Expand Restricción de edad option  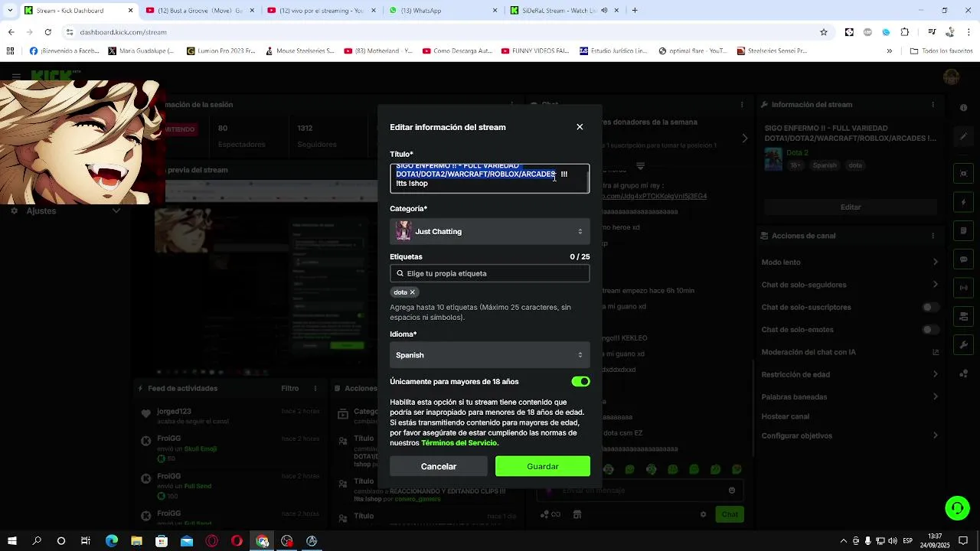point(849,375)
